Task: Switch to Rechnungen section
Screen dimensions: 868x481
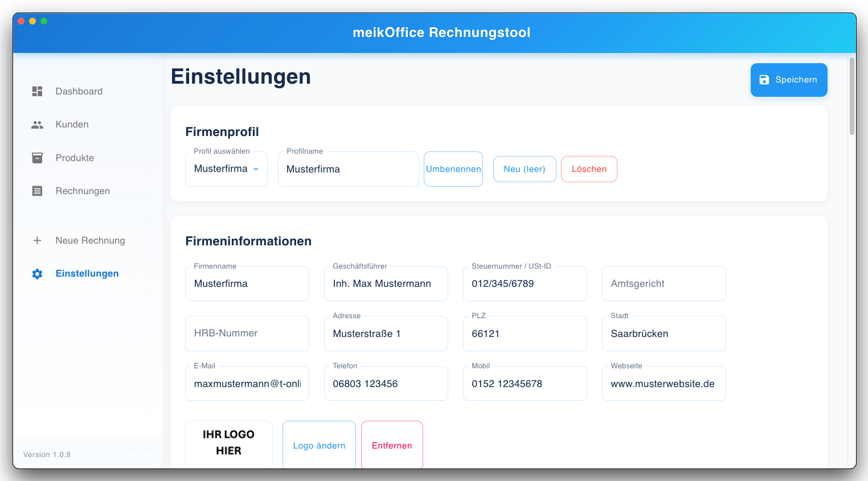Action: [x=82, y=191]
